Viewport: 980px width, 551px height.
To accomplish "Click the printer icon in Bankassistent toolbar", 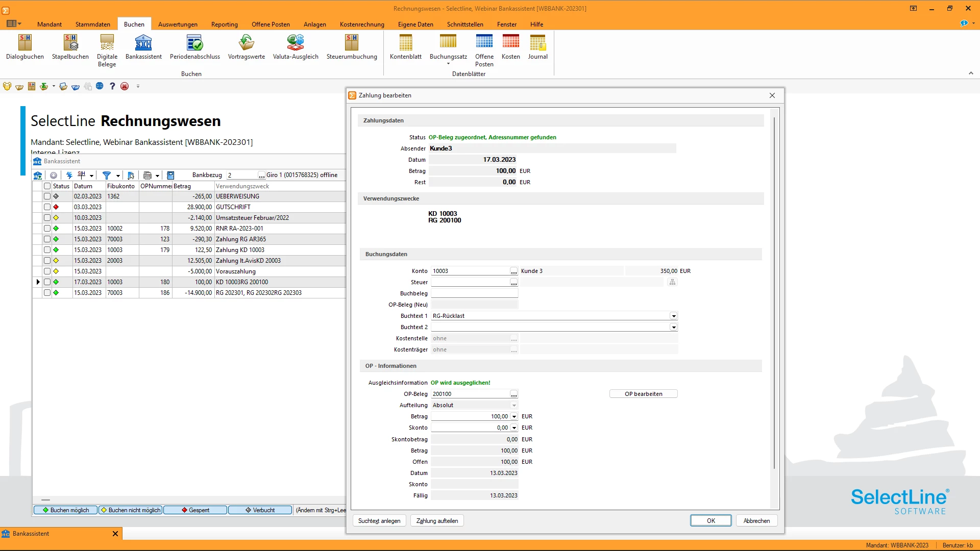I will (x=148, y=175).
